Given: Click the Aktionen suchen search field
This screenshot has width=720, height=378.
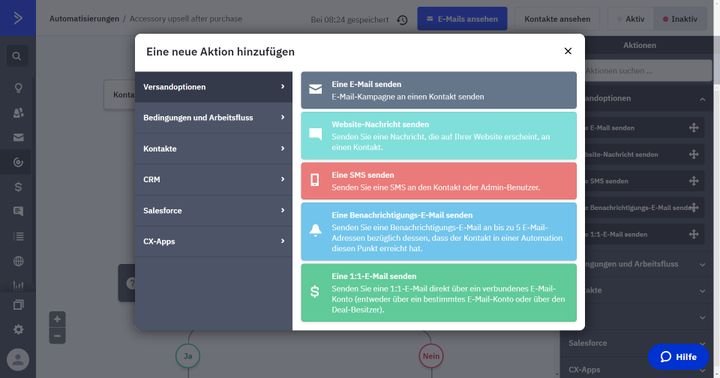Looking at the screenshot, I should 648,71.
